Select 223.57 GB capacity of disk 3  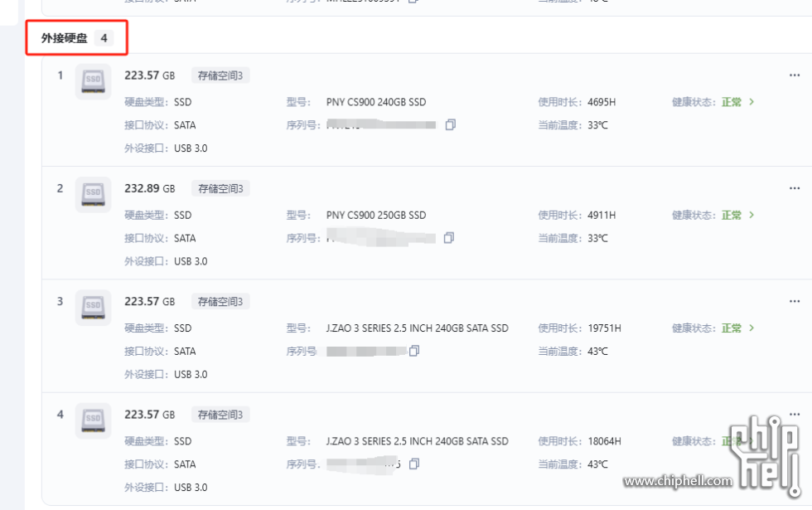tap(150, 302)
